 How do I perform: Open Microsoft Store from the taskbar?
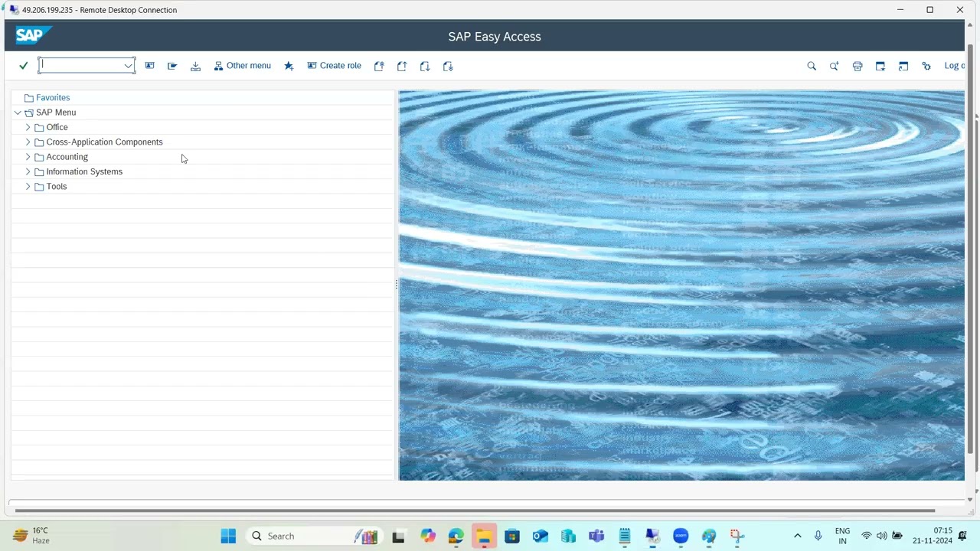512,536
